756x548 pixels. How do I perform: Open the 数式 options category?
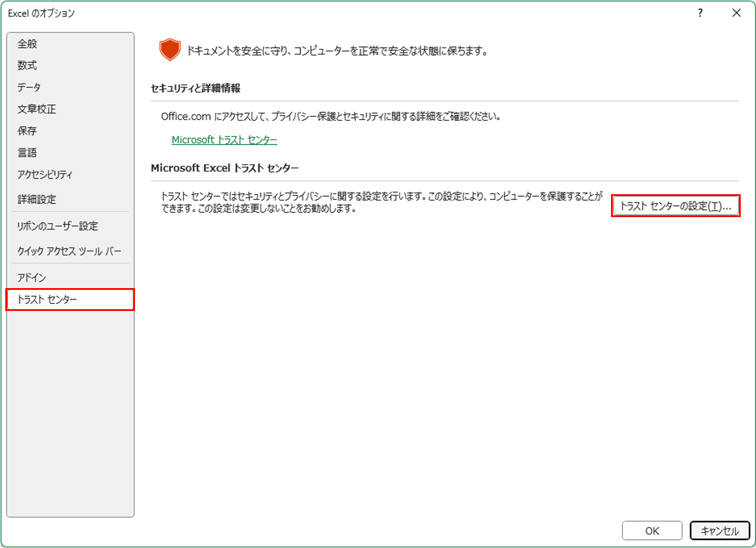click(x=70, y=65)
